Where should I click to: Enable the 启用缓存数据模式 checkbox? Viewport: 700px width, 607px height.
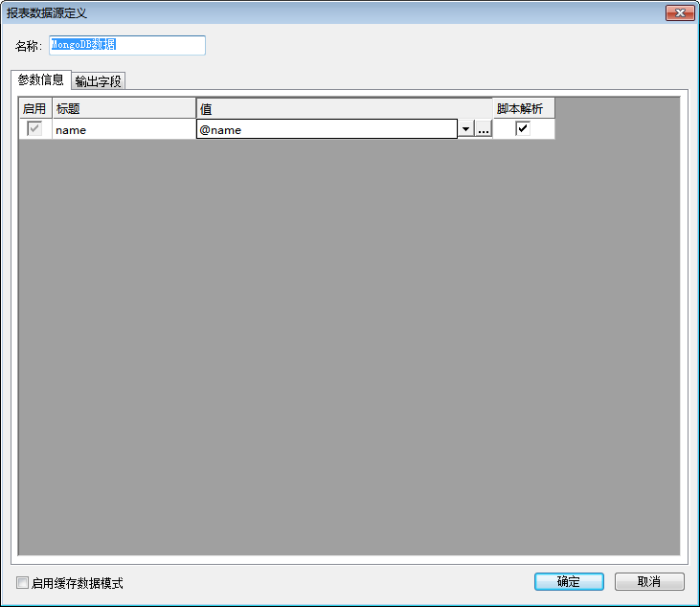[23, 583]
